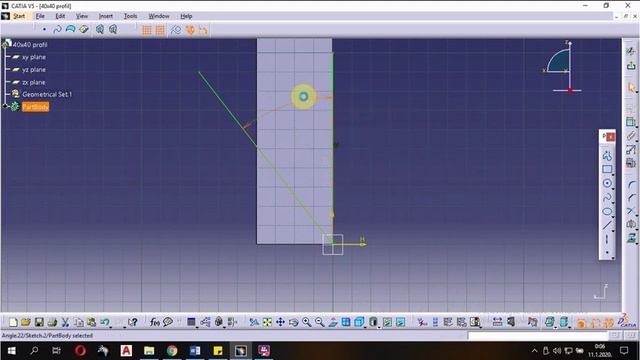Select the Rectangle tool
This screenshot has height=360, width=640.
click(x=607, y=169)
